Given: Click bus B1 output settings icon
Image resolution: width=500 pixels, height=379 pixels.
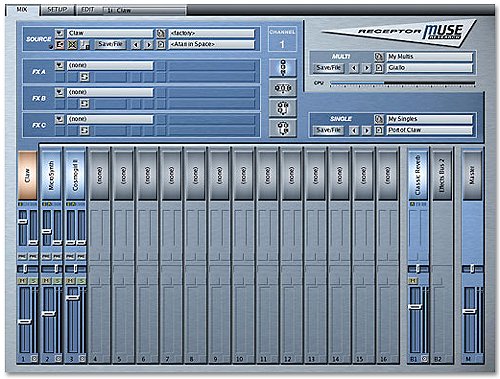Looking at the screenshot, I should tap(424, 359).
